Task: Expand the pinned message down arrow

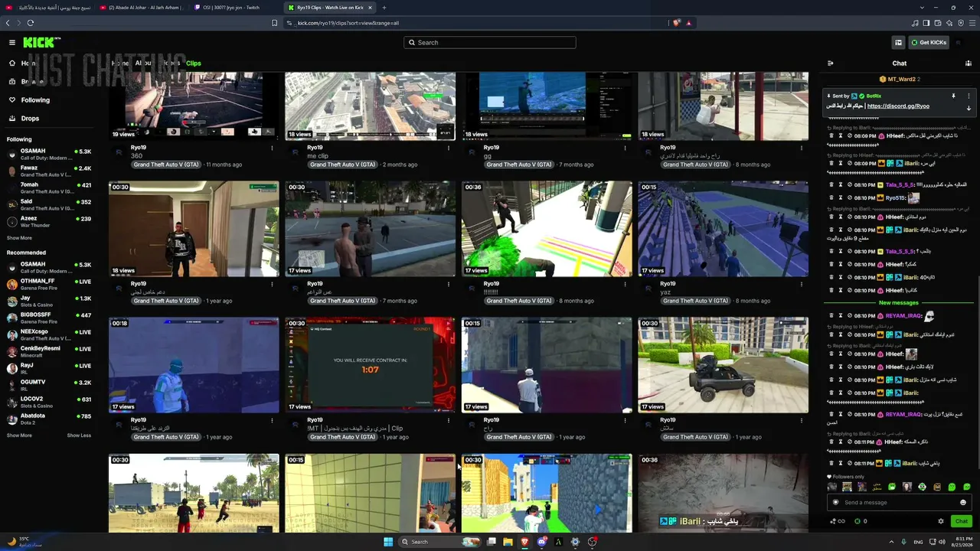Action: (969, 108)
